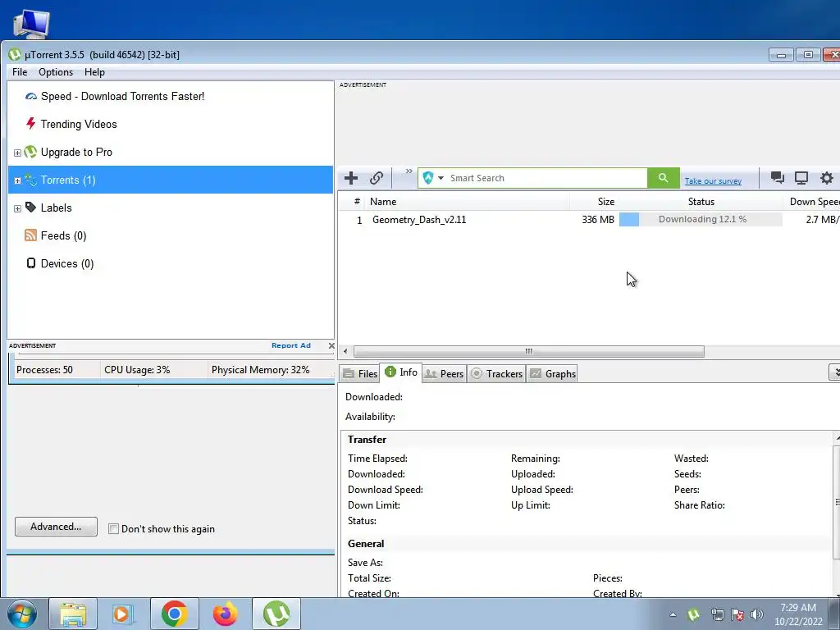The image size is (840, 630).
Task: Click the 336 MB size cell
Action: pyautogui.click(x=598, y=220)
